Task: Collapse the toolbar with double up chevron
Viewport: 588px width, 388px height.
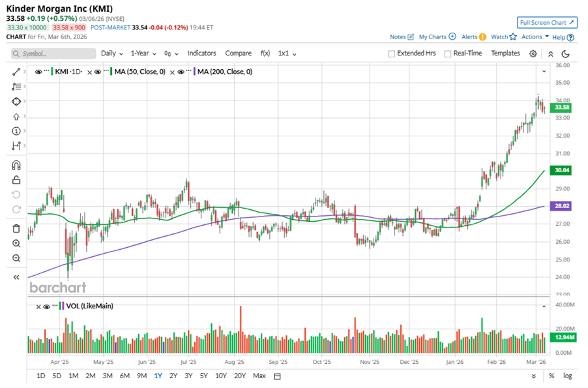Action: coord(550,53)
